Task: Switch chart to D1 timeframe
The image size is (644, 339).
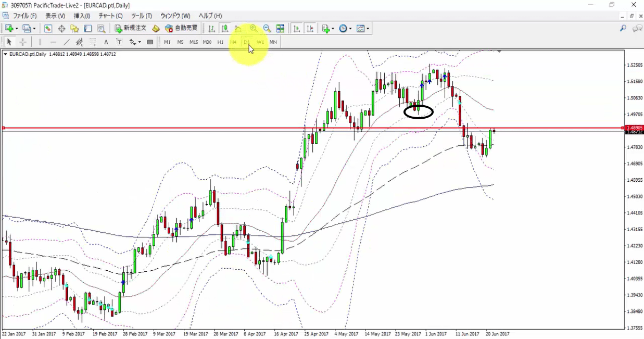Action: (247, 42)
